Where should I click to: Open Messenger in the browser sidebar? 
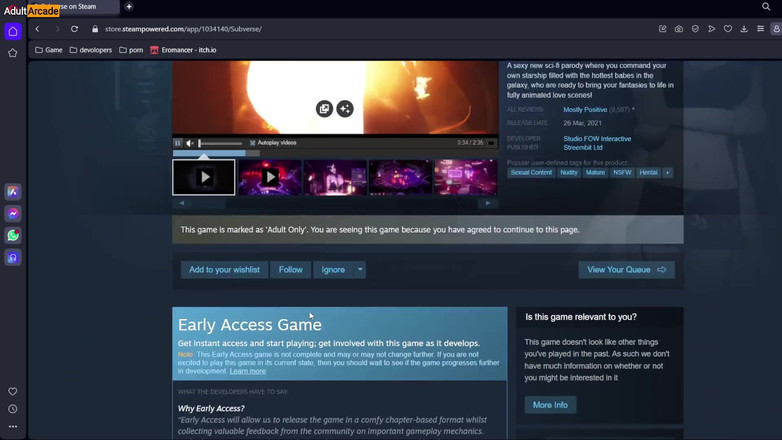pos(13,214)
